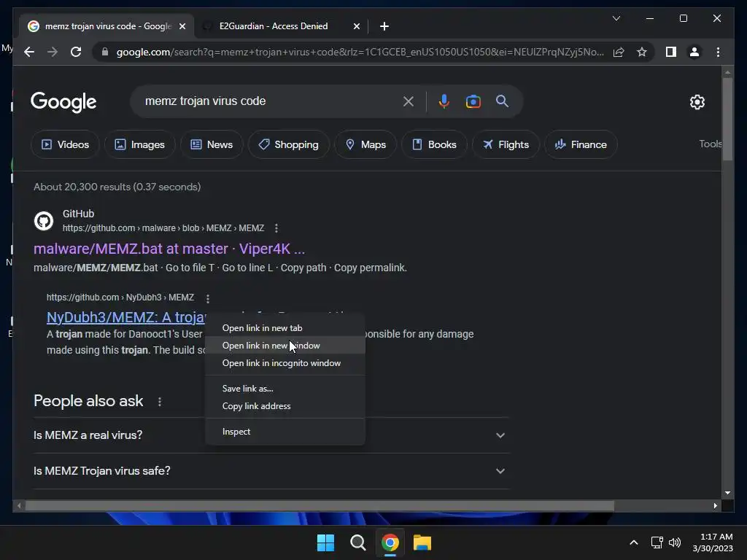Open the NyDubh3/MEMZ result link
Screen dimensions: 747x560
[126, 317]
